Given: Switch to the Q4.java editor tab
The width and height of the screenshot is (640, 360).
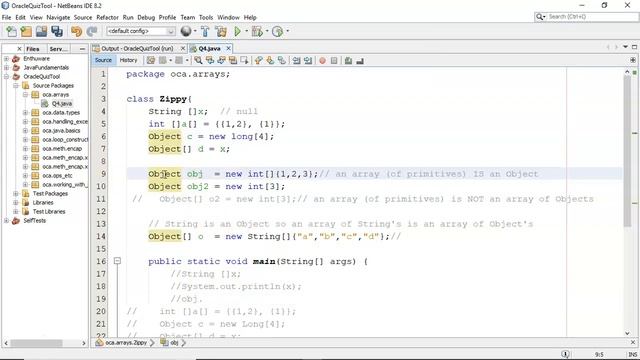Looking at the screenshot, I should [x=209, y=48].
